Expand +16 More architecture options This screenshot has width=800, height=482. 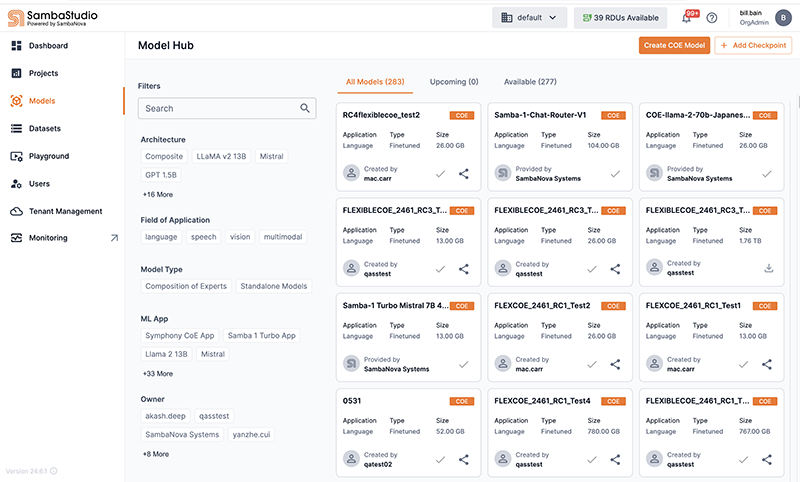157,194
